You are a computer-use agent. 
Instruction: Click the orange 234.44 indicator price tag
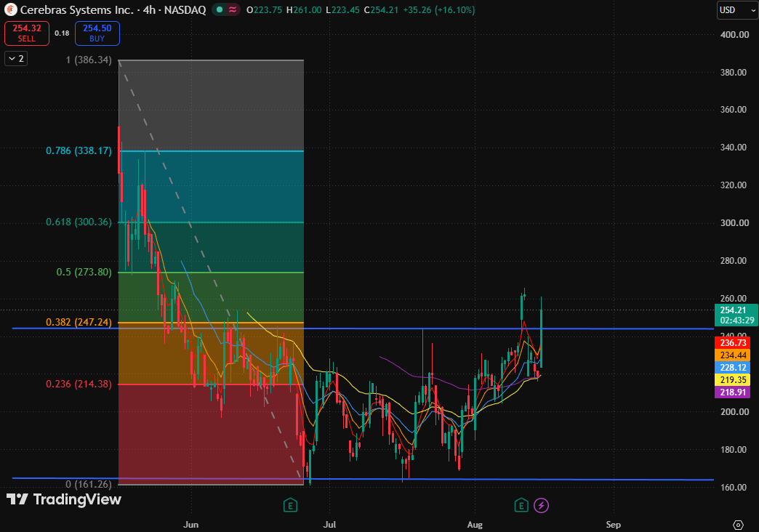[x=732, y=355]
